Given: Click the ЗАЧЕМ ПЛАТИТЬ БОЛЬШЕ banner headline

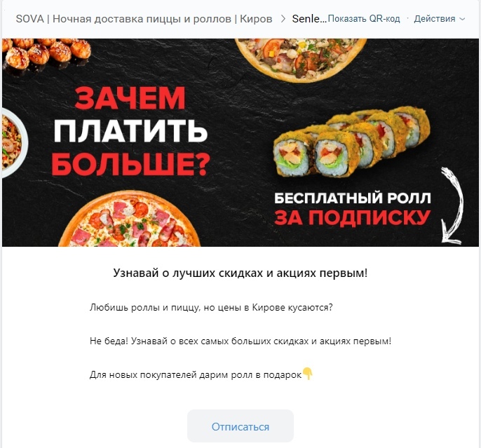Looking at the screenshot, I should 131,131.
